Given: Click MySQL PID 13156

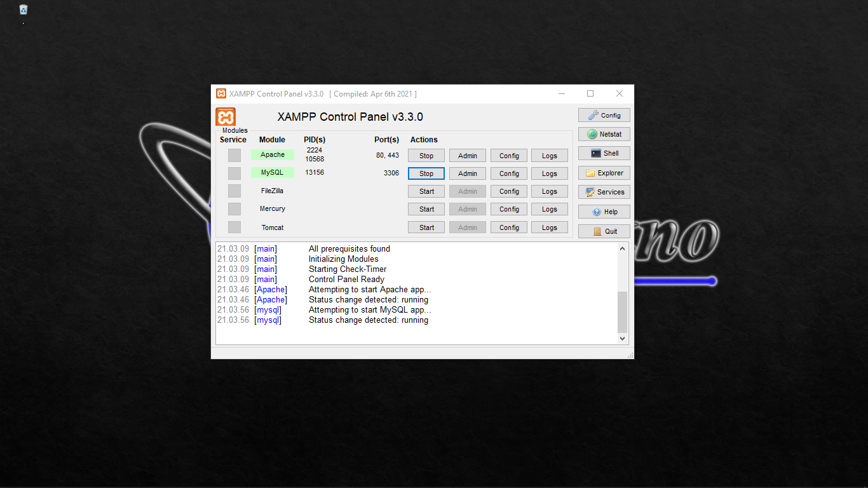Looking at the screenshot, I should [315, 172].
